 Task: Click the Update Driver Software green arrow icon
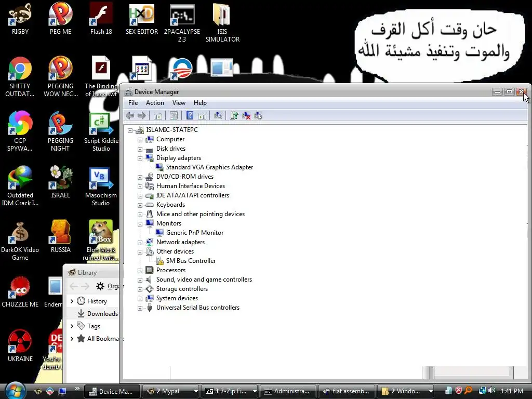pos(234,116)
